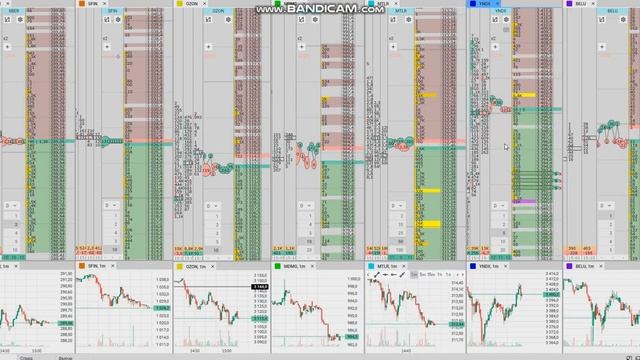
Task: Click yellow color square on OZON tab
Action: tap(180, 3)
